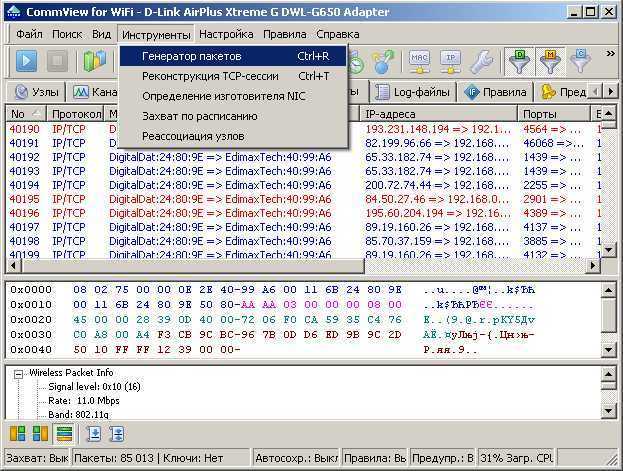Select Генератор пакетов menu item
The width and height of the screenshot is (623, 471).
233,56
